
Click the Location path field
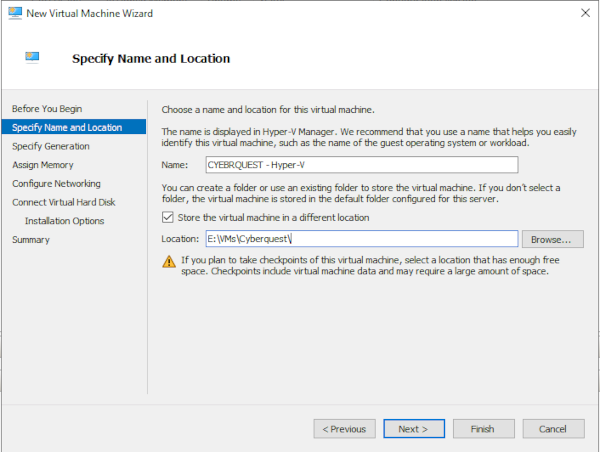[x=361, y=239]
